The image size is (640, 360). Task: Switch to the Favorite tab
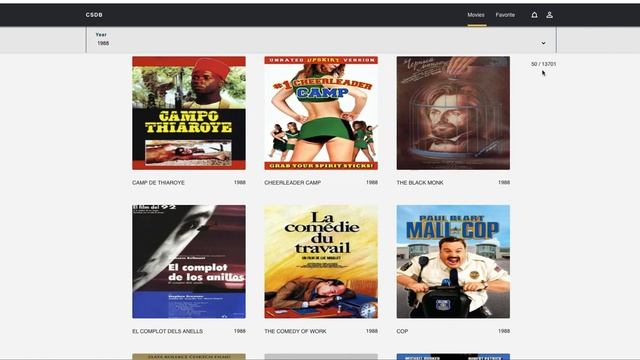(505, 15)
